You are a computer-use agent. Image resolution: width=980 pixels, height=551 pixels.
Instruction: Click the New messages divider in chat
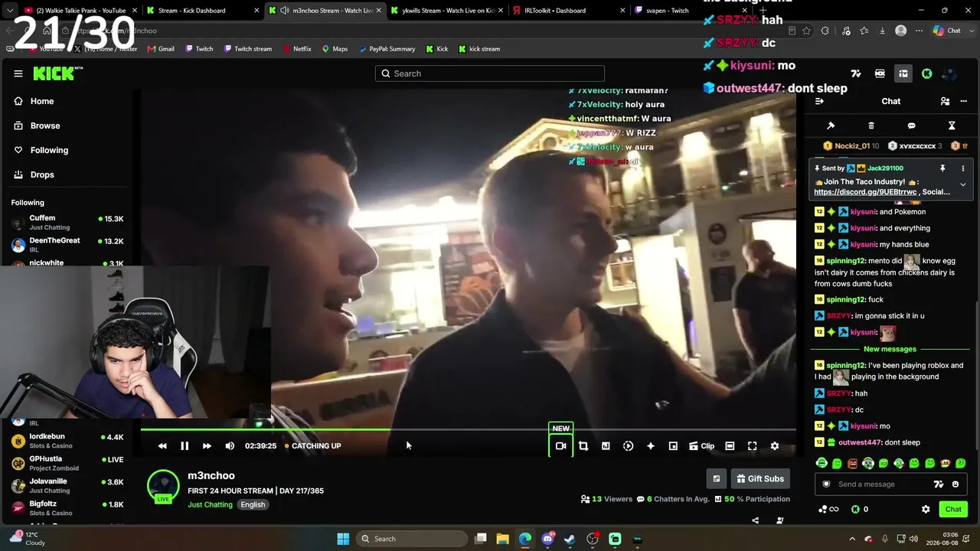890,349
